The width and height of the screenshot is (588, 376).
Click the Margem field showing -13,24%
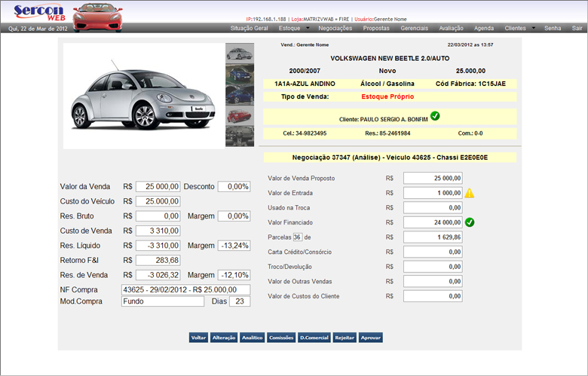point(234,246)
